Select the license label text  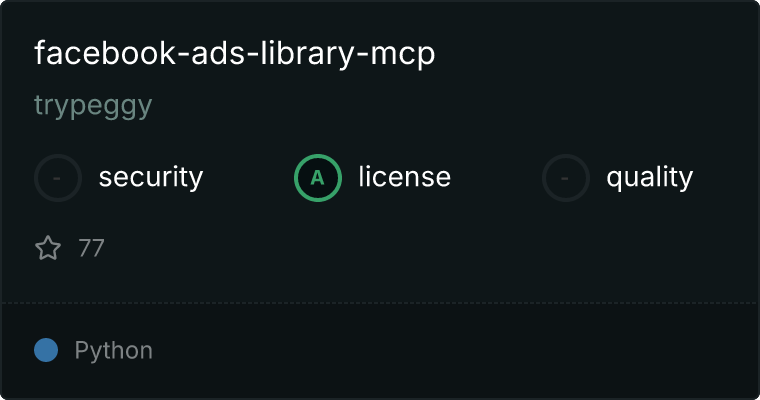pyautogui.click(x=405, y=176)
